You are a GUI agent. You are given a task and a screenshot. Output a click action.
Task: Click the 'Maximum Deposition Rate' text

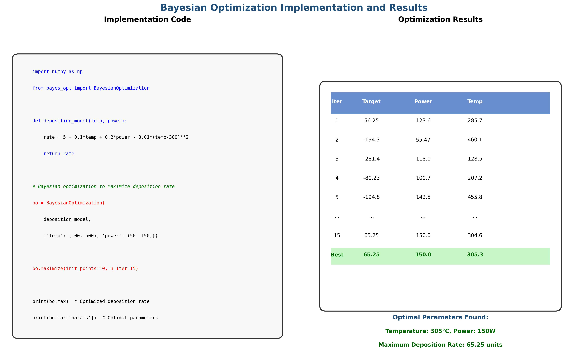440,345
